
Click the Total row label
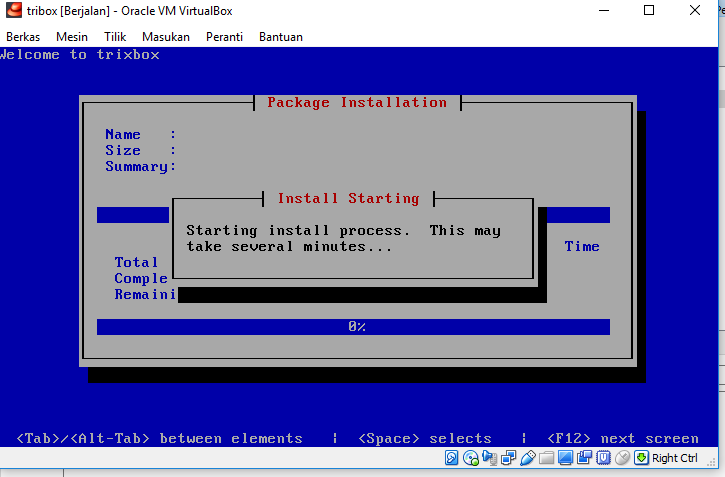[x=136, y=263]
